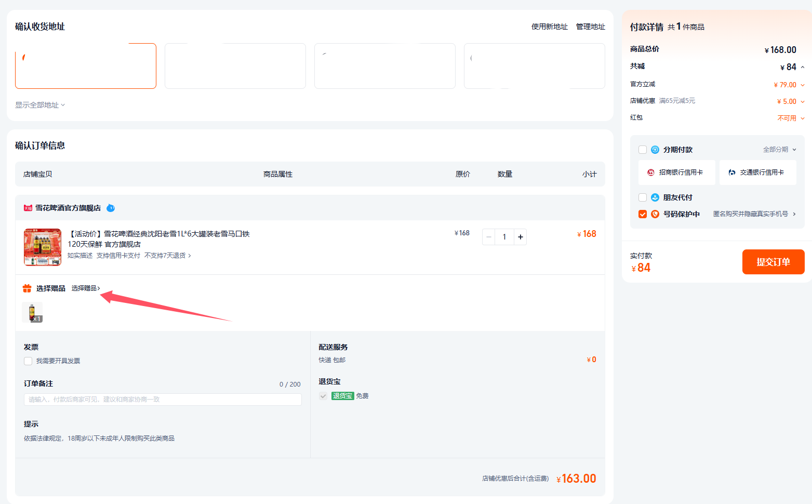This screenshot has height=504, width=812.
Task: Click the blue Wangwang chat icon by store name
Action: [111, 208]
